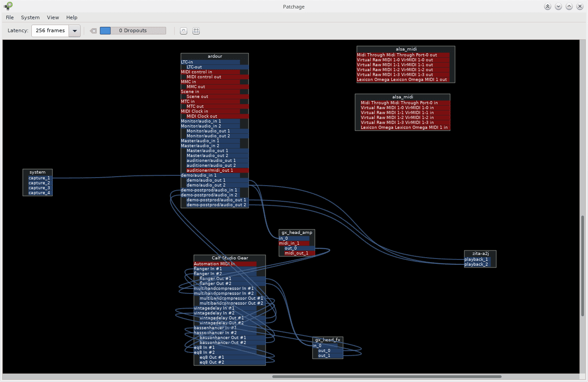Click demo-postprod/audio_in 1 port
This screenshot has height=382, width=588.
click(210, 190)
